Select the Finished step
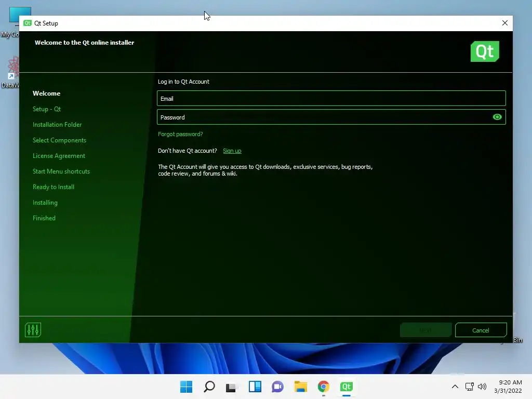Screen dimensions: 532x399 click(44, 218)
